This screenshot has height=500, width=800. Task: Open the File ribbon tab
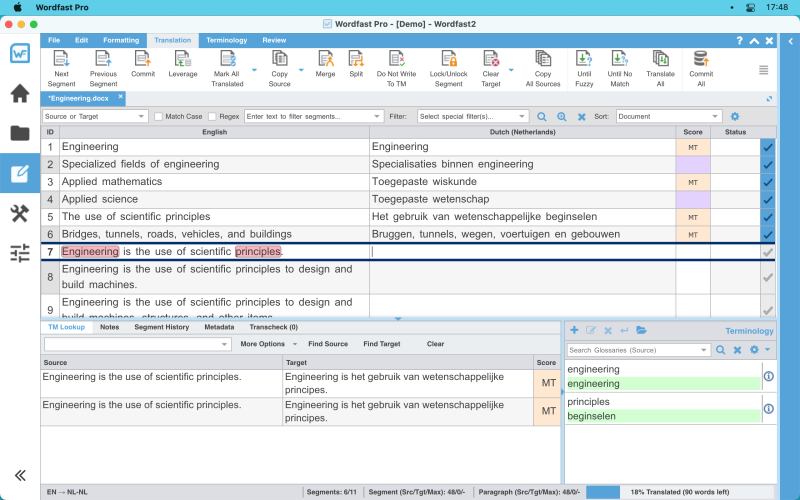point(54,40)
